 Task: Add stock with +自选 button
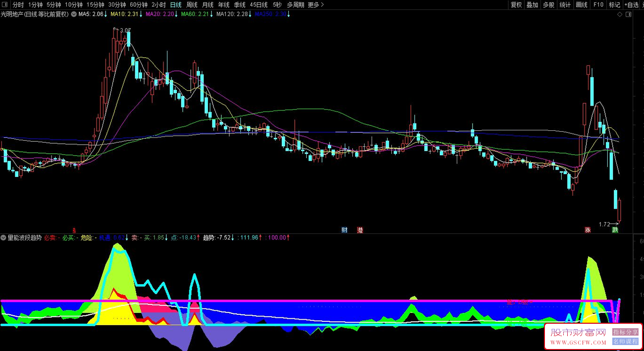(632, 4)
